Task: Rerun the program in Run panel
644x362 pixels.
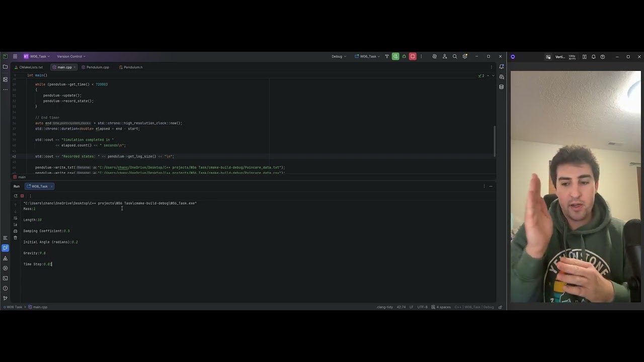Action: (16, 196)
